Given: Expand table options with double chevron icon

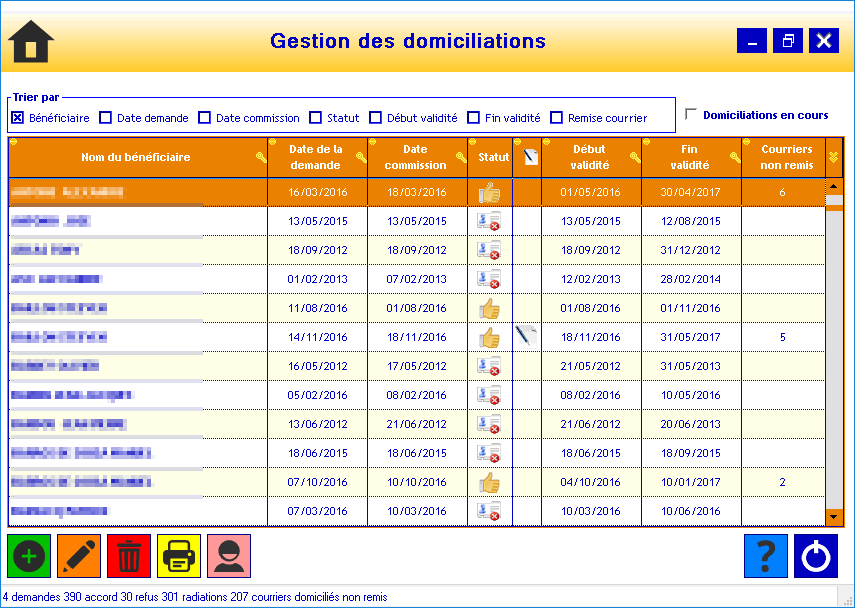Looking at the screenshot, I should 834,157.
